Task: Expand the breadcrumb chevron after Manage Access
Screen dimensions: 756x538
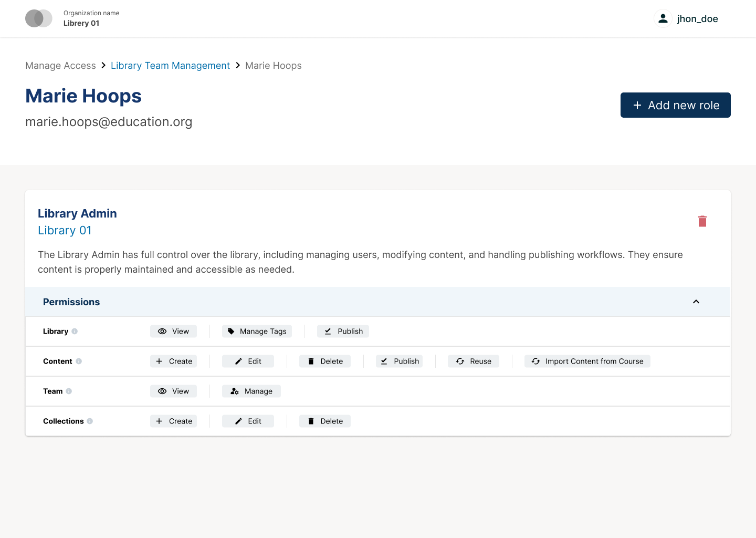Action: pos(103,65)
